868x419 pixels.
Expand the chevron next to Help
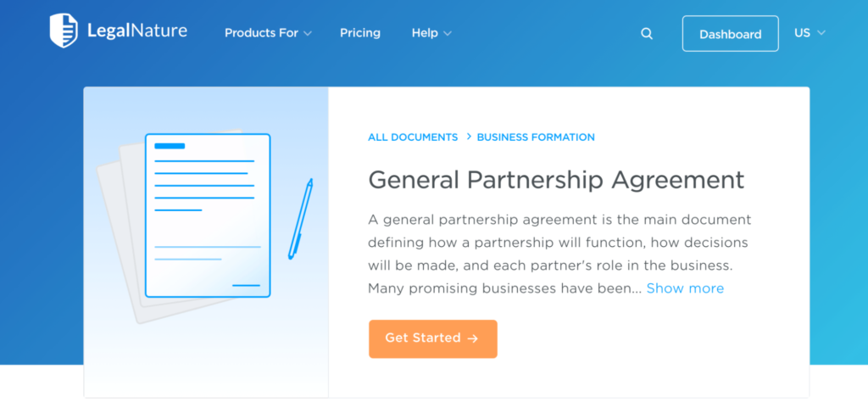[448, 33]
